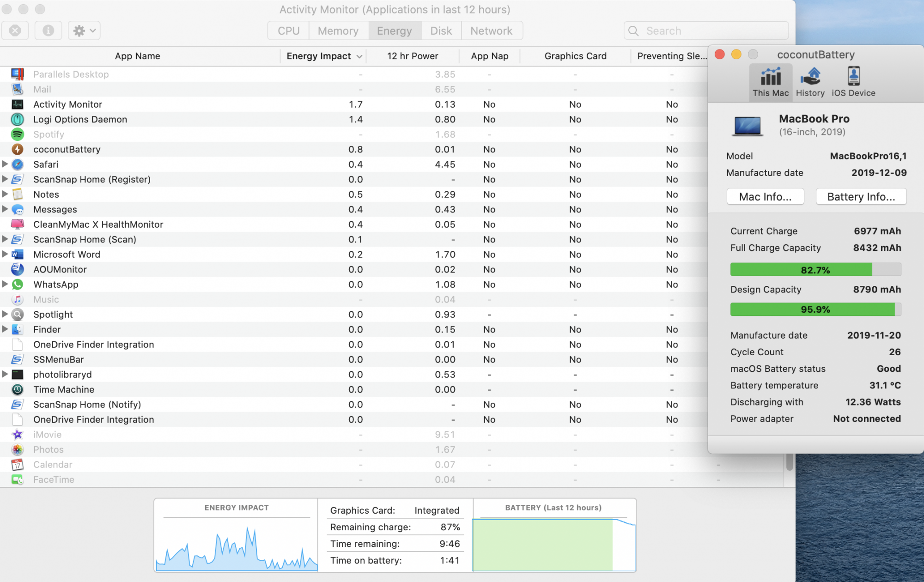Expand the photolibraryd row
Viewport: 924px width, 582px height.
[5, 374]
